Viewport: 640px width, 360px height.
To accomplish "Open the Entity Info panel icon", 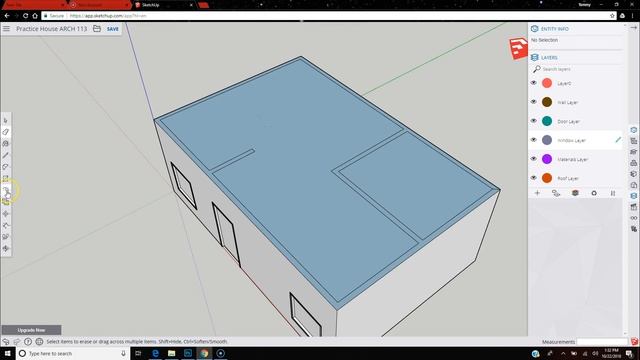I will [633, 130].
